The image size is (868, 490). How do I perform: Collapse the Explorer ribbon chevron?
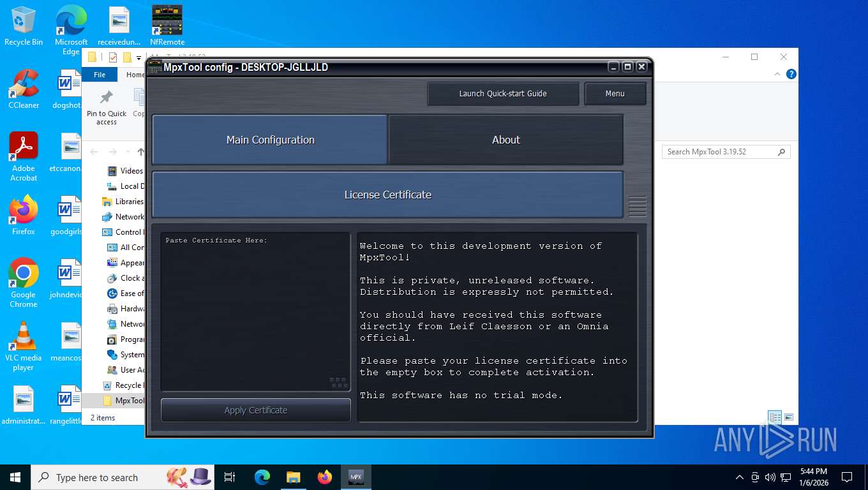pyautogui.click(x=777, y=74)
